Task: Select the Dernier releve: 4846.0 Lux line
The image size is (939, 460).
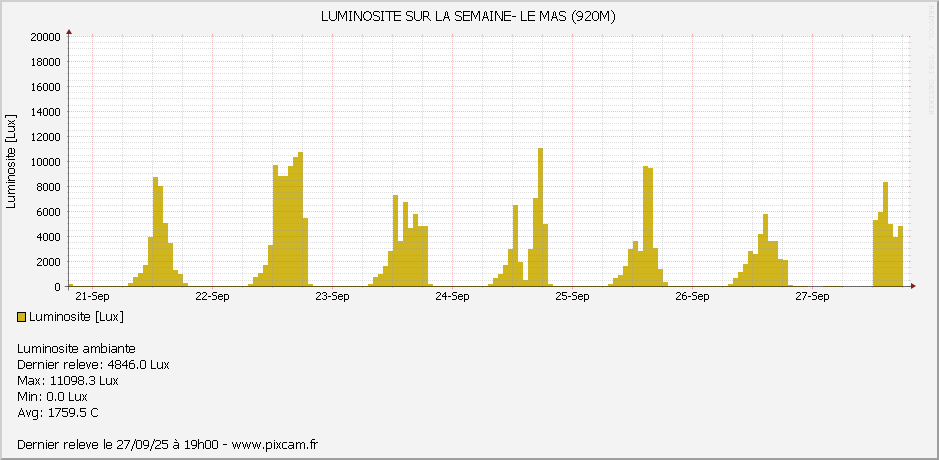Action: click(x=93, y=365)
